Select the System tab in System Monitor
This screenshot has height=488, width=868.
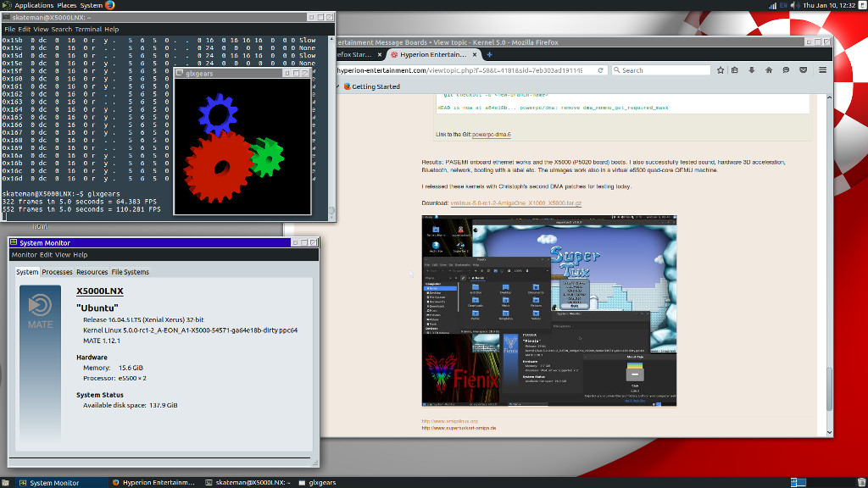27,272
